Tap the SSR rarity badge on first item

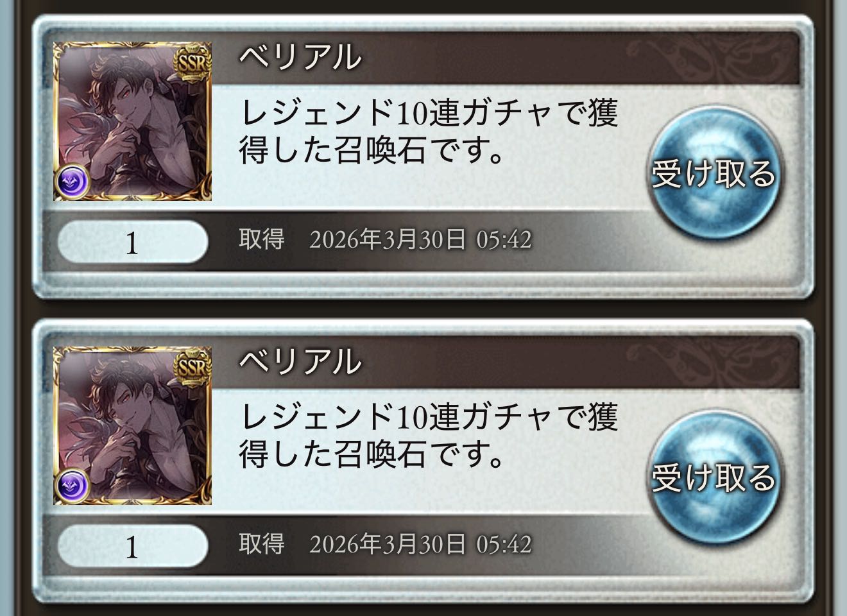point(193,62)
